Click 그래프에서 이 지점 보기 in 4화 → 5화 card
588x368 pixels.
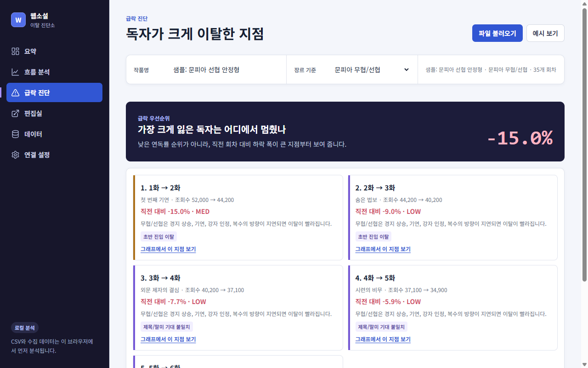coord(383,339)
